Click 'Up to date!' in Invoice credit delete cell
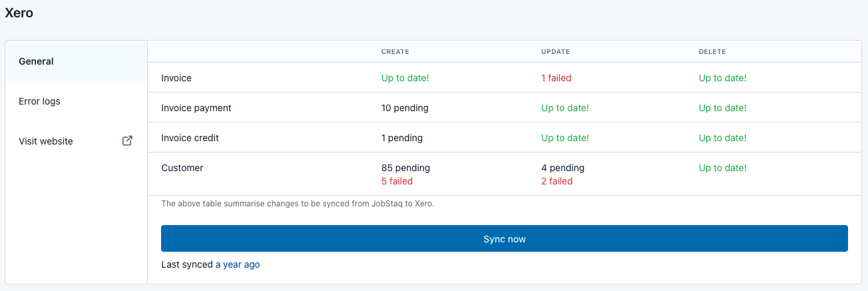This screenshot has height=291, width=868. click(x=723, y=138)
